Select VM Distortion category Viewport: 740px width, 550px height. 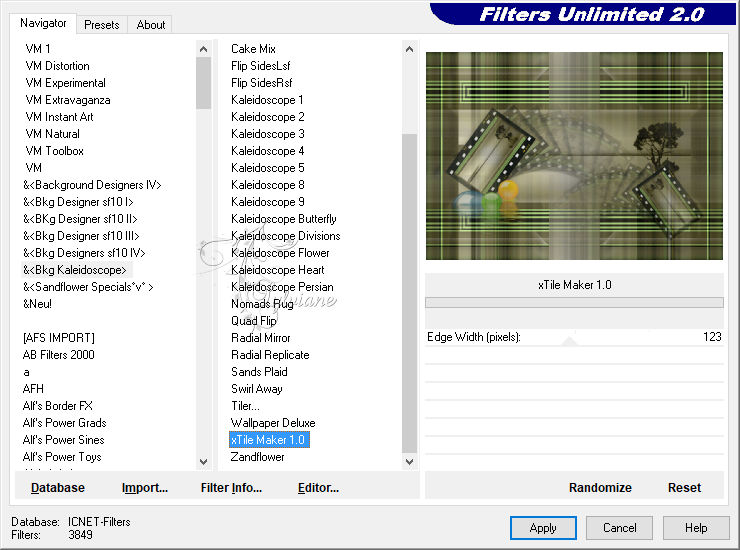click(x=57, y=66)
